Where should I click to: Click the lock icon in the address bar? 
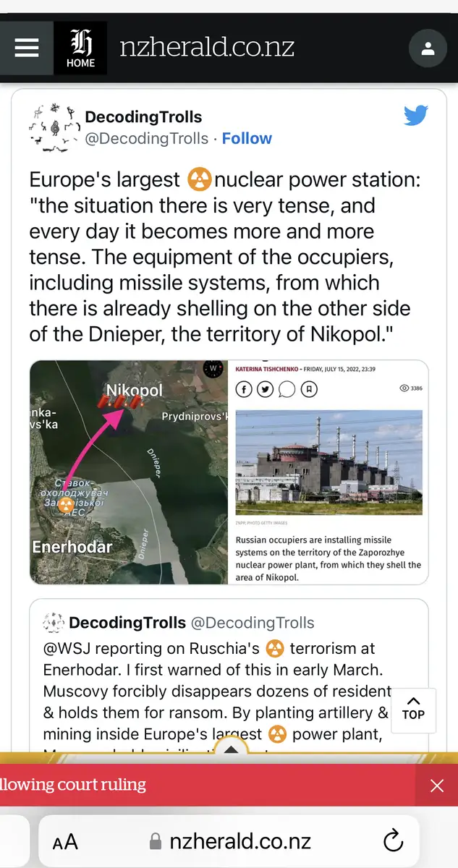point(154,842)
